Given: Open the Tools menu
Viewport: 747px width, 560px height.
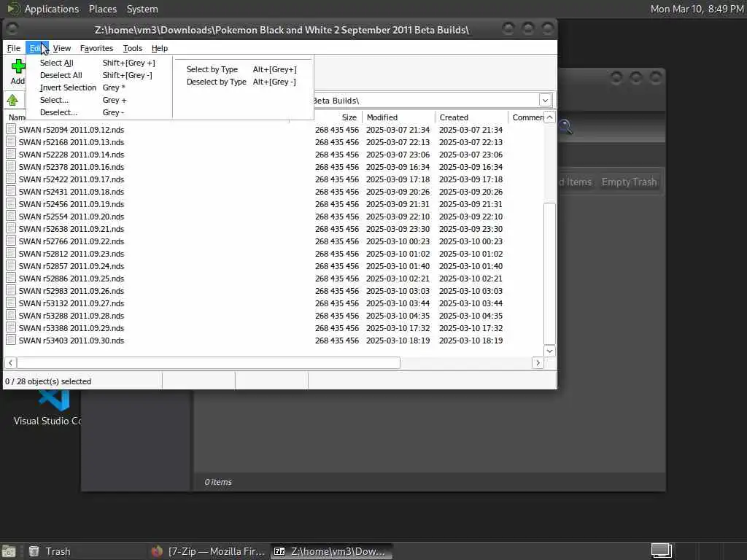Looking at the screenshot, I should pos(133,48).
